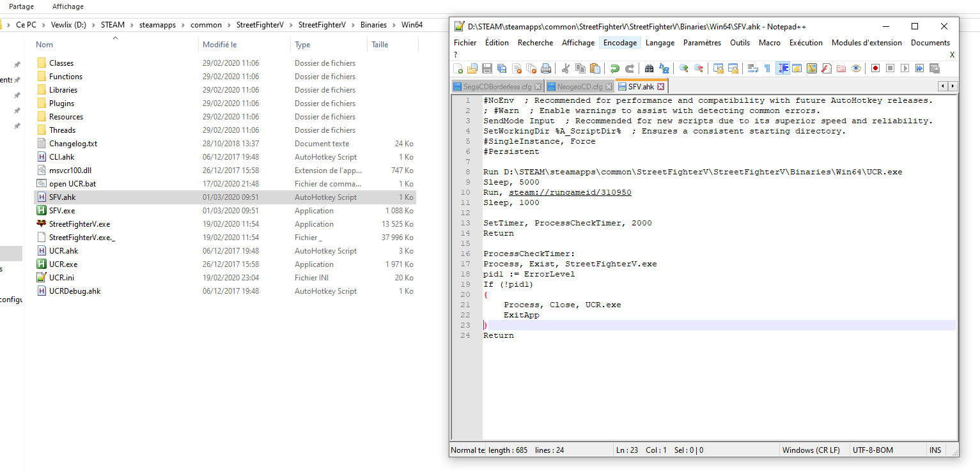Open the Recherche menu
The height and width of the screenshot is (472, 980).
coord(535,43)
